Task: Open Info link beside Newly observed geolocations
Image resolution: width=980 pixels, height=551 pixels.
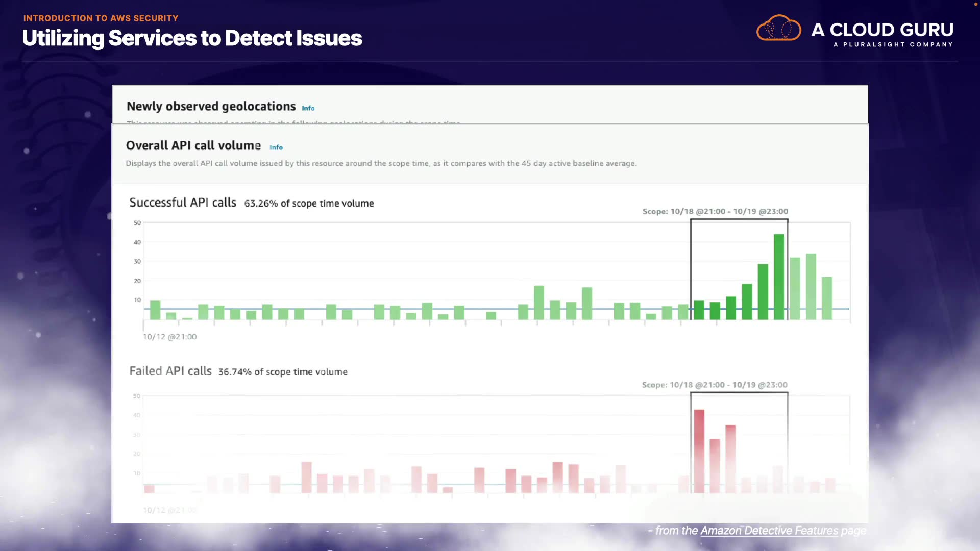Action: 308,108
